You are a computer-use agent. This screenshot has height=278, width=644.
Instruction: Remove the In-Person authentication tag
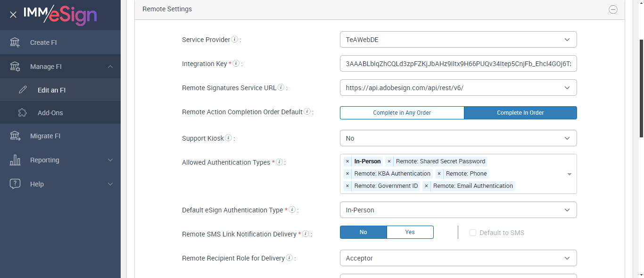[x=347, y=161]
